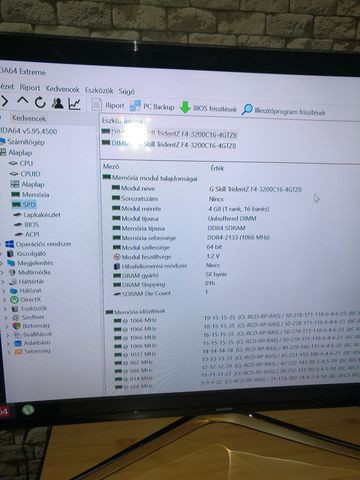Select the DRAM gyártó row
Screen dimensions: 360x480
coord(170,275)
